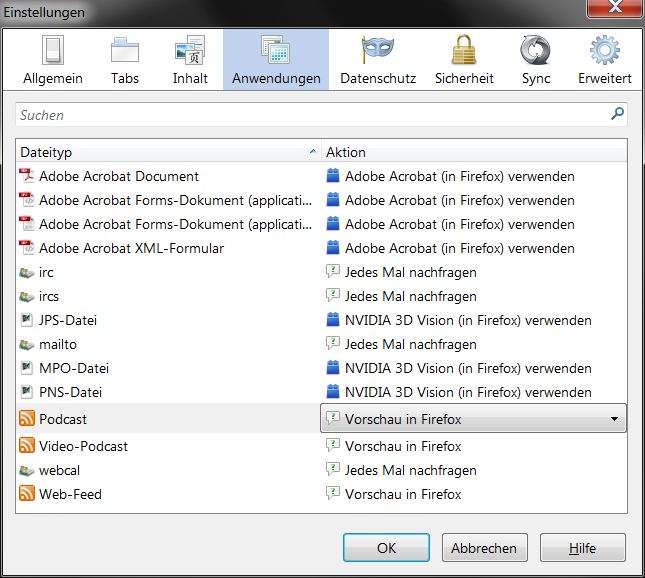Viewport: 645px width, 578px height.
Task: Click the Video-Podcast feed icon
Action: [x=27, y=446]
